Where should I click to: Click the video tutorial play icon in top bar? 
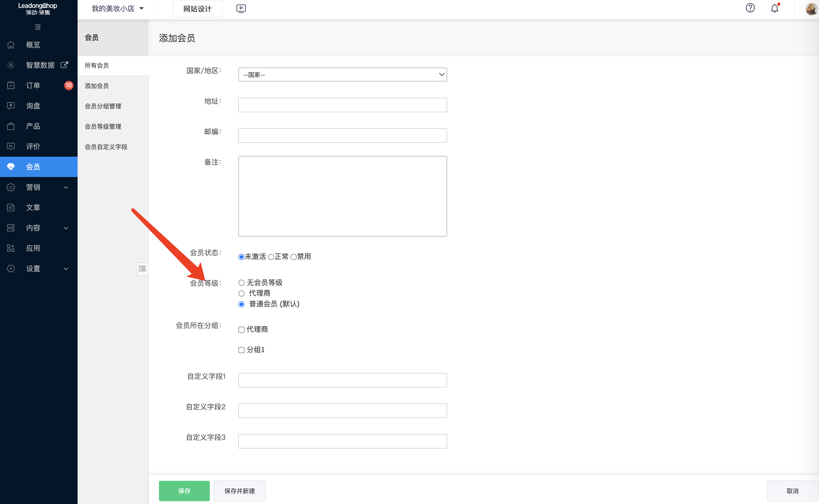pos(241,8)
